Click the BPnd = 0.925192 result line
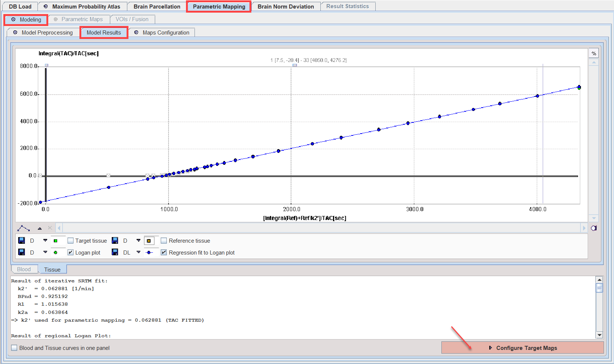 click(43, 296)
